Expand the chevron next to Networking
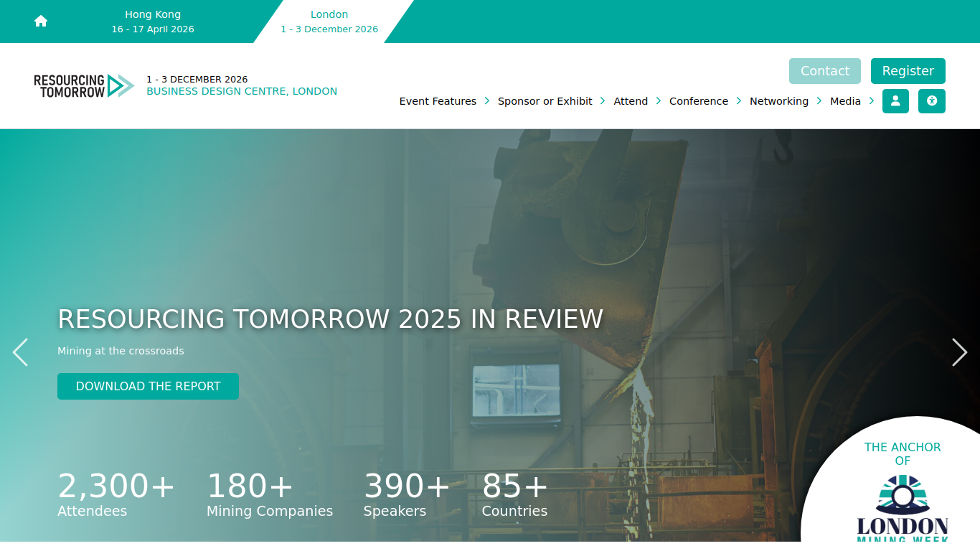This screenshot has width=980, height=551. [819, 101]
